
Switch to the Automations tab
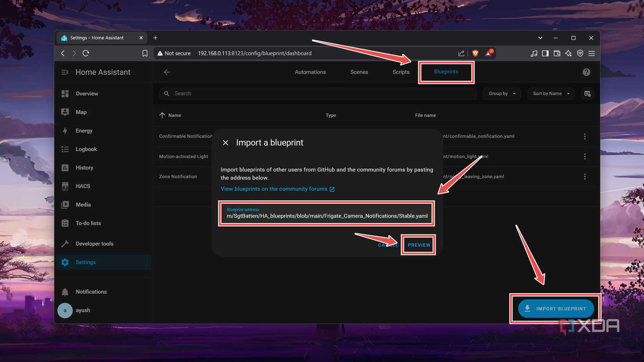[310, 72]
